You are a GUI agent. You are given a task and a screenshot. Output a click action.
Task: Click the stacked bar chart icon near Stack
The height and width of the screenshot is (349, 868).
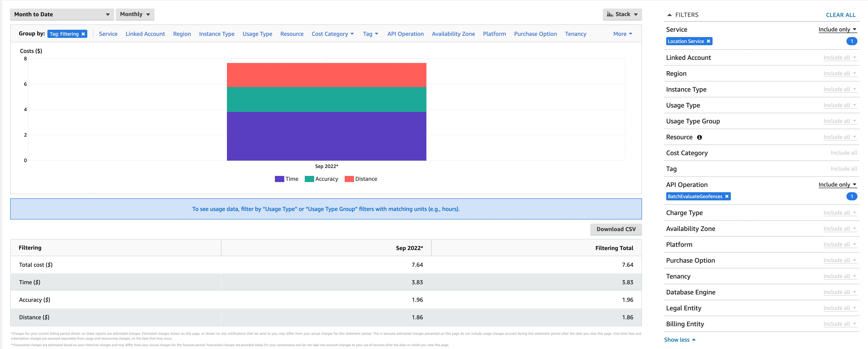pos(610,14)
